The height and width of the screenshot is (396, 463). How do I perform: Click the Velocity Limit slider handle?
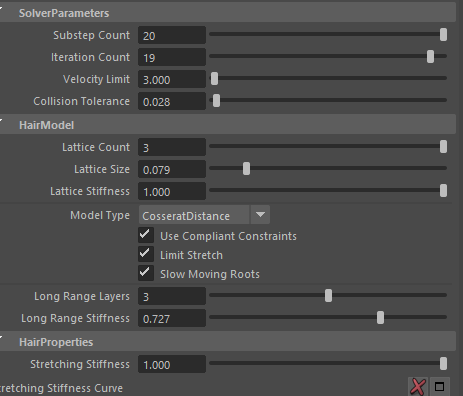(x=214, y=79)
